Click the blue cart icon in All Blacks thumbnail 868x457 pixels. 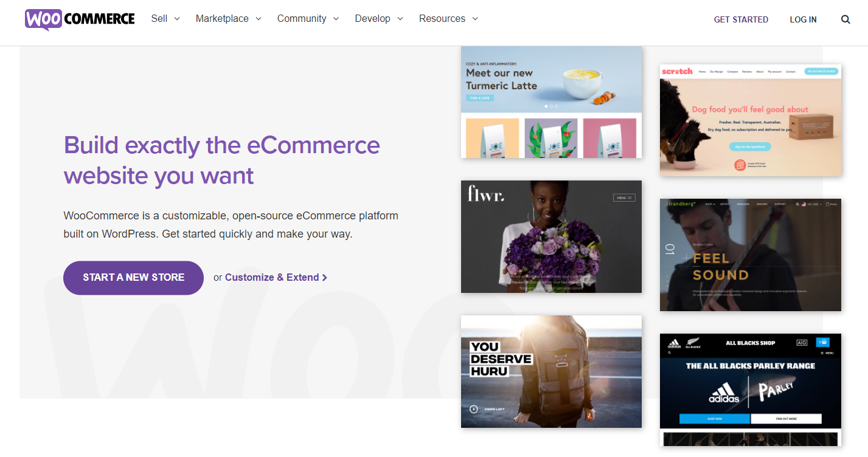coord(822,342)
